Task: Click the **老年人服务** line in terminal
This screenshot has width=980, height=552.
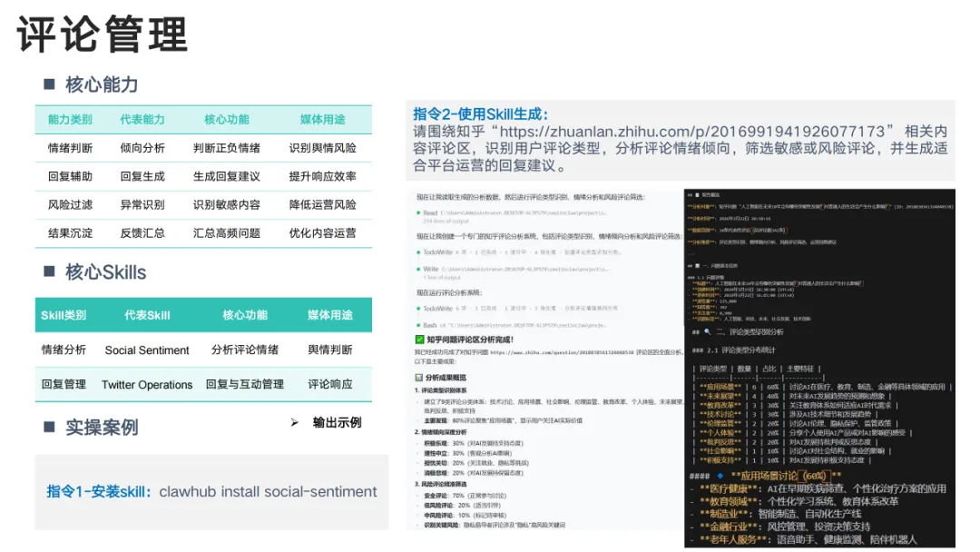Action: coord(804,540)
